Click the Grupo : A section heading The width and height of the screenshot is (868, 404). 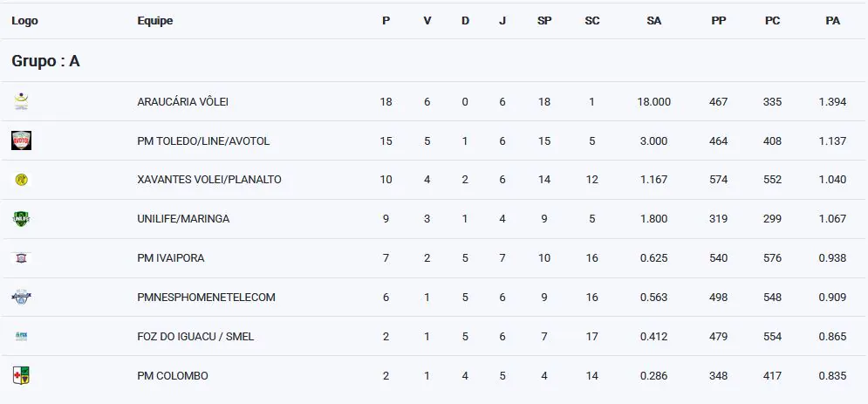(46, 61)
